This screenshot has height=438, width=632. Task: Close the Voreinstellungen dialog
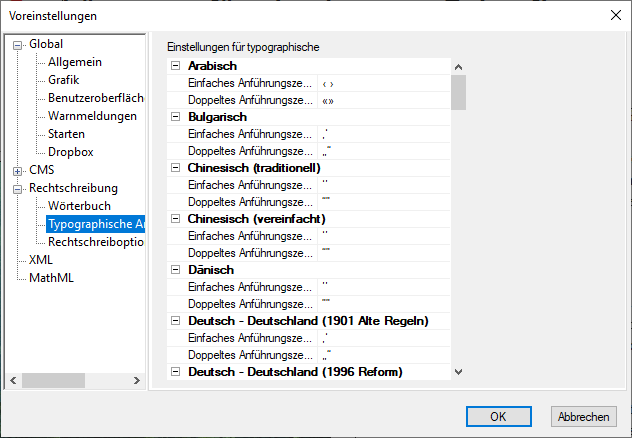pos(614,14)
